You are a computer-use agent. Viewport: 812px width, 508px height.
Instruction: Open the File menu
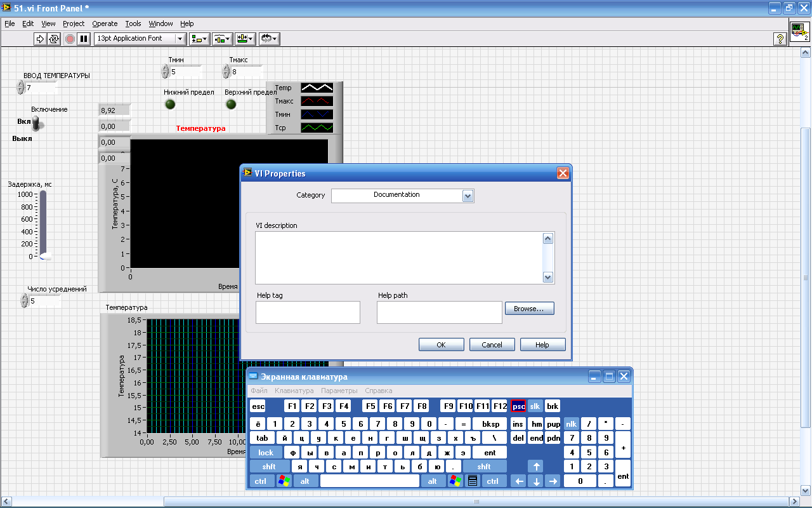(x=10, y=23)
